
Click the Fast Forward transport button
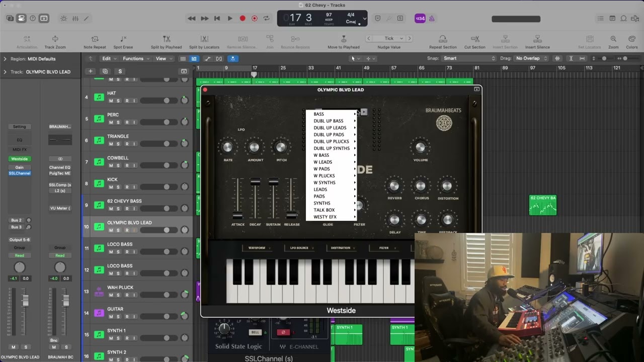(x=204, y=19)
